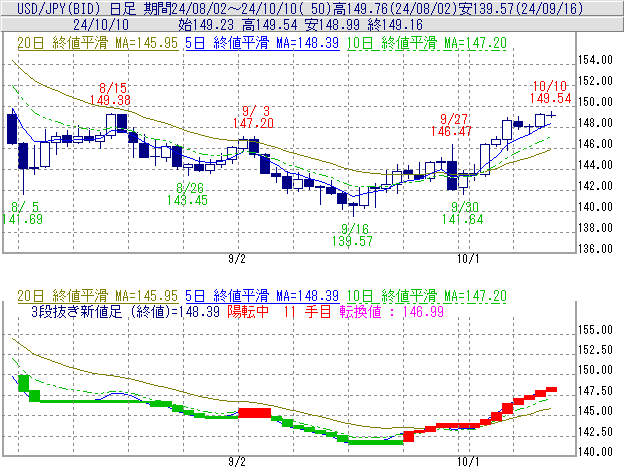Click the 9/2 date on upper axis

tap(237, 259)
